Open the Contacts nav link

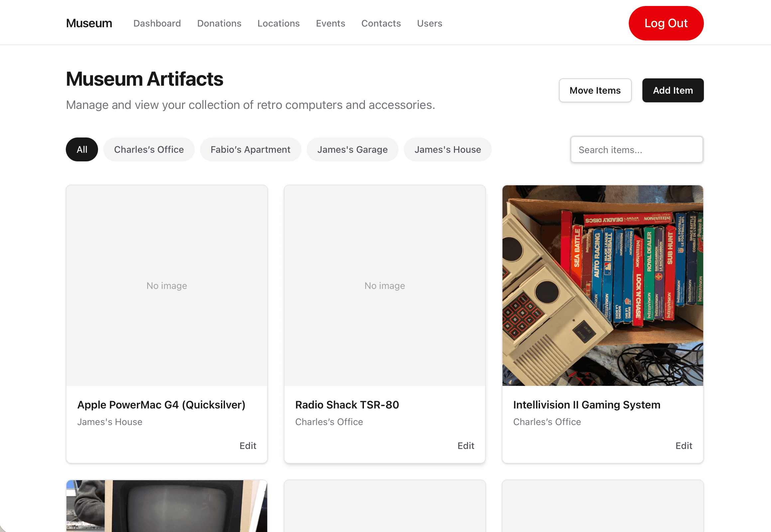point(381,23)
